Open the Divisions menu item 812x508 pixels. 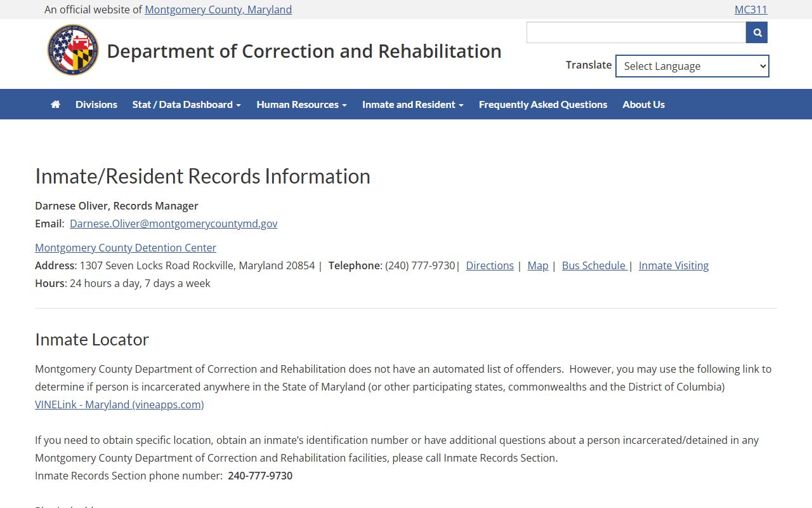tap(96, 104)
